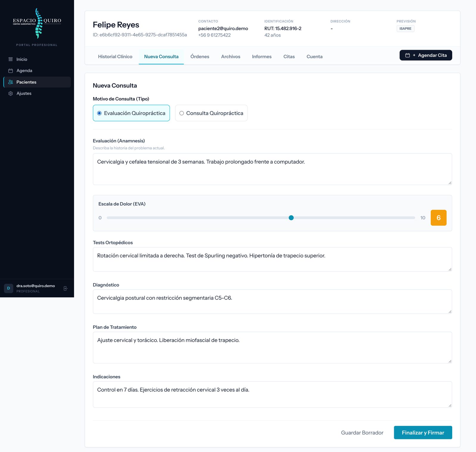Open Inicio in sidebar

(x=37, y=59)
